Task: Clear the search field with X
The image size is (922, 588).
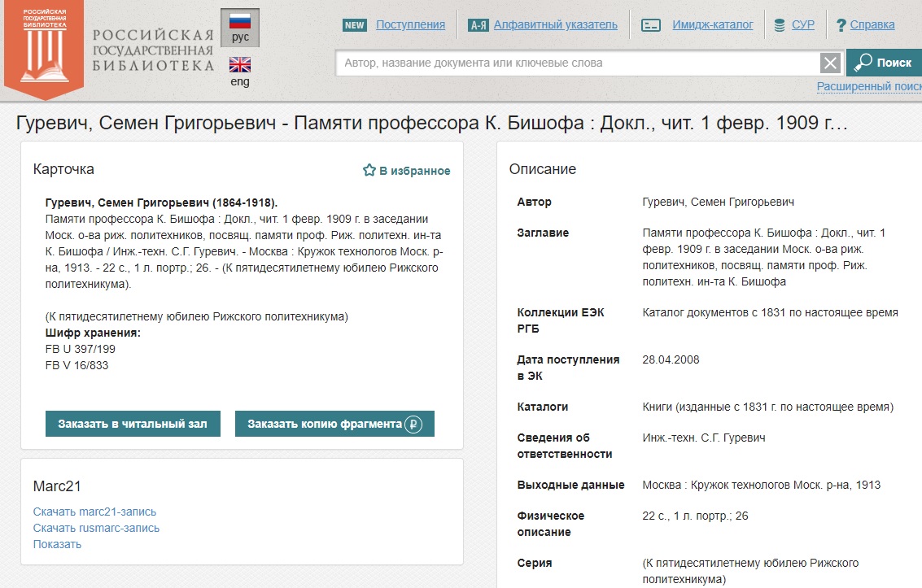Action: coord(830,63)
